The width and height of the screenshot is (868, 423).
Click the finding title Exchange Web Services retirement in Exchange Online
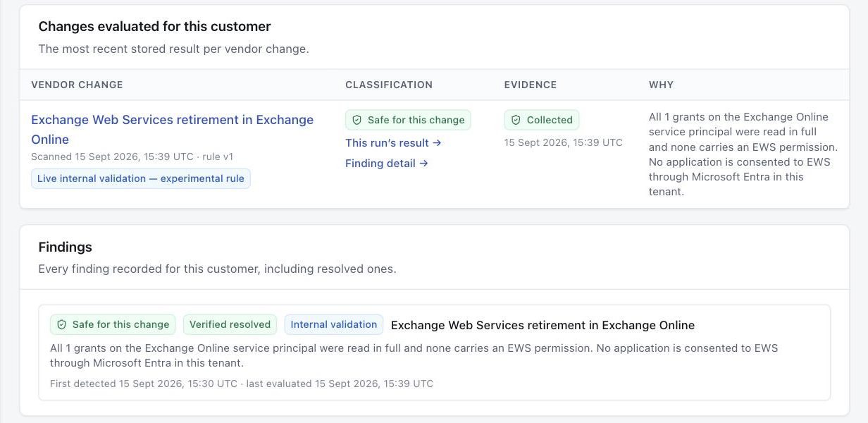click(x=542, y=325)
